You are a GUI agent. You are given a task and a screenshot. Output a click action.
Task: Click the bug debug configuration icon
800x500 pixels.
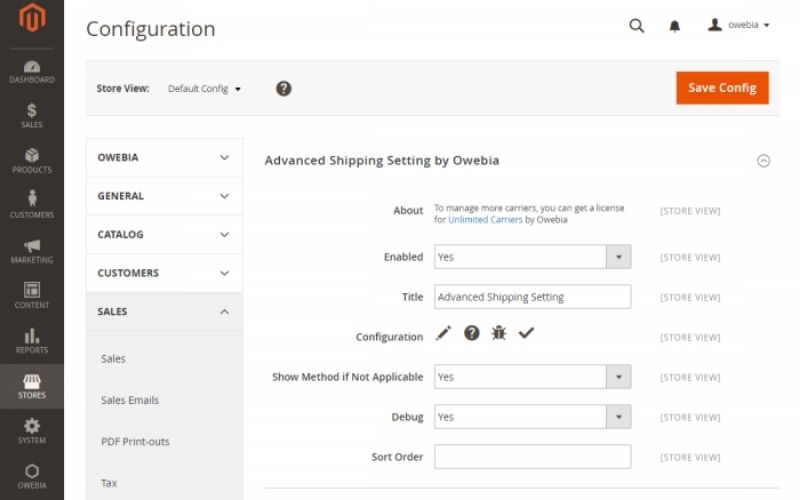[498, 333]
